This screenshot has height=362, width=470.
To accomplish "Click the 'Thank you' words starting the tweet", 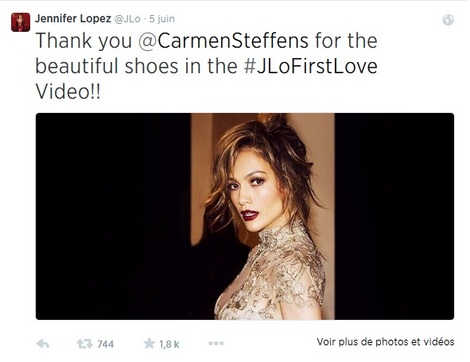I will (84, 41).
